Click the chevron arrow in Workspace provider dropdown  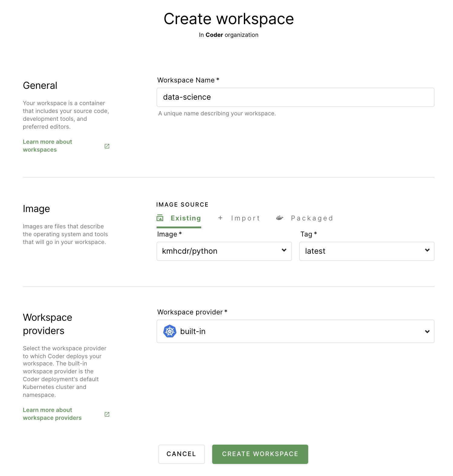pos(427,332)
